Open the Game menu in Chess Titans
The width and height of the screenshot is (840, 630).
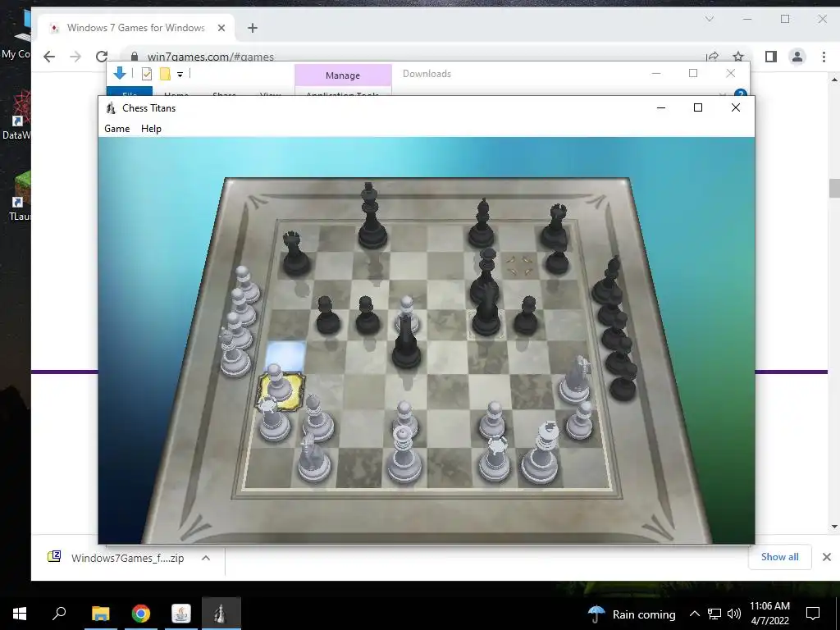tap(116, 129)
